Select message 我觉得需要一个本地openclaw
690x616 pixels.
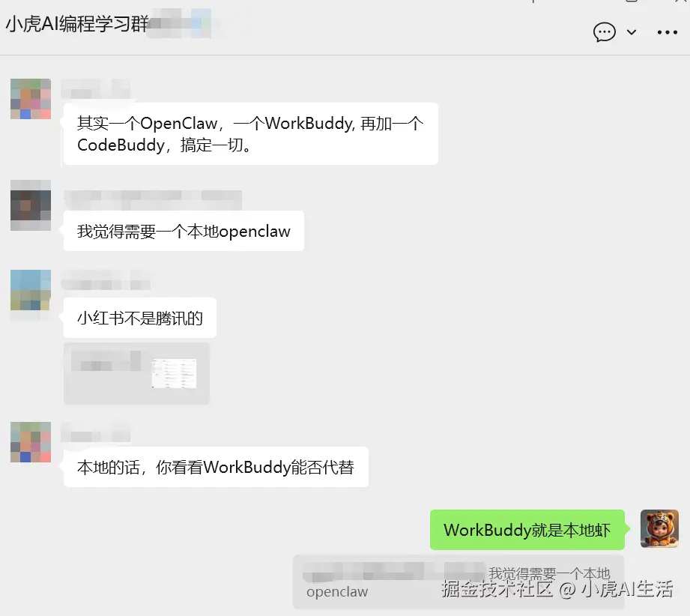(184, 231)
